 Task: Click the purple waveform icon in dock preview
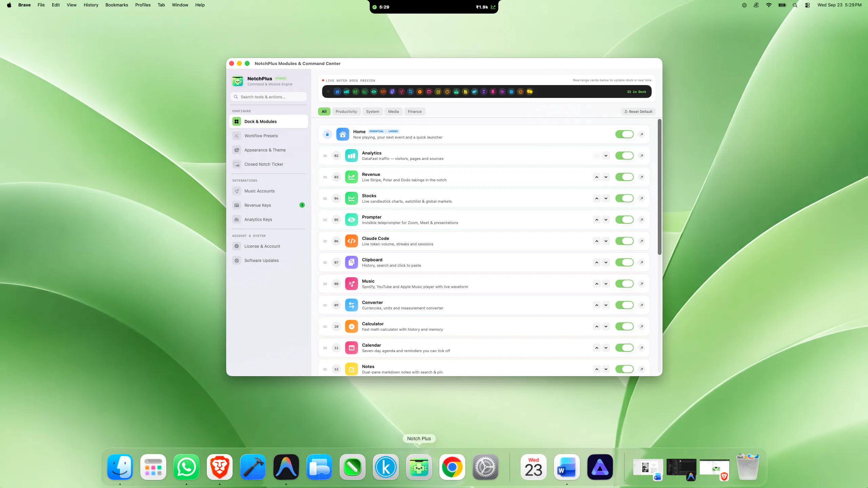pos(502,91)
